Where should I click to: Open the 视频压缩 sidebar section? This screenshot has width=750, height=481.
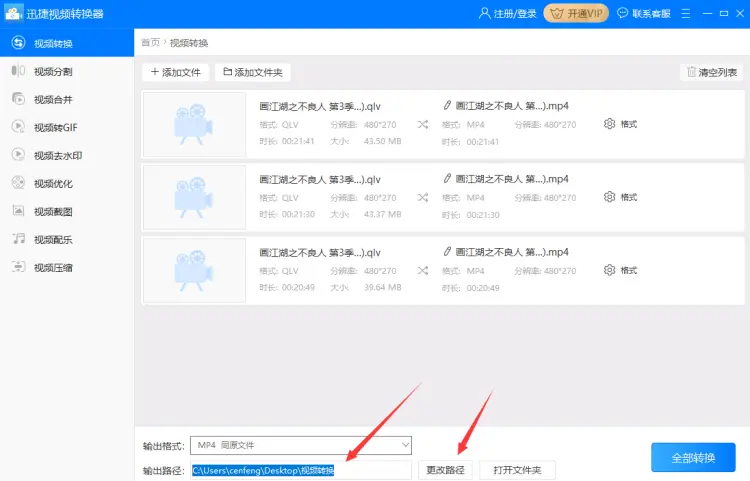coord(67,267)
